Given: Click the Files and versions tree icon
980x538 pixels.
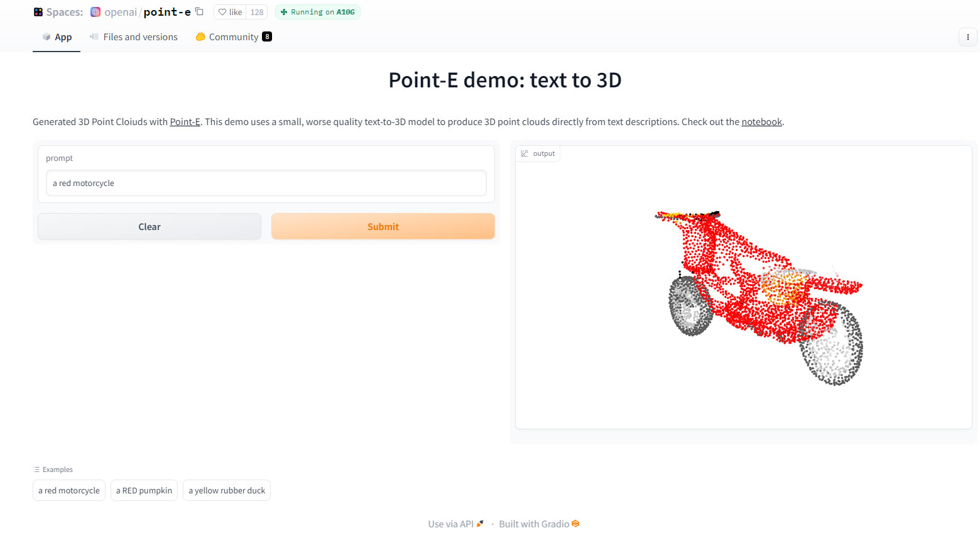Looking at the screenshot, I should point(93,37).
